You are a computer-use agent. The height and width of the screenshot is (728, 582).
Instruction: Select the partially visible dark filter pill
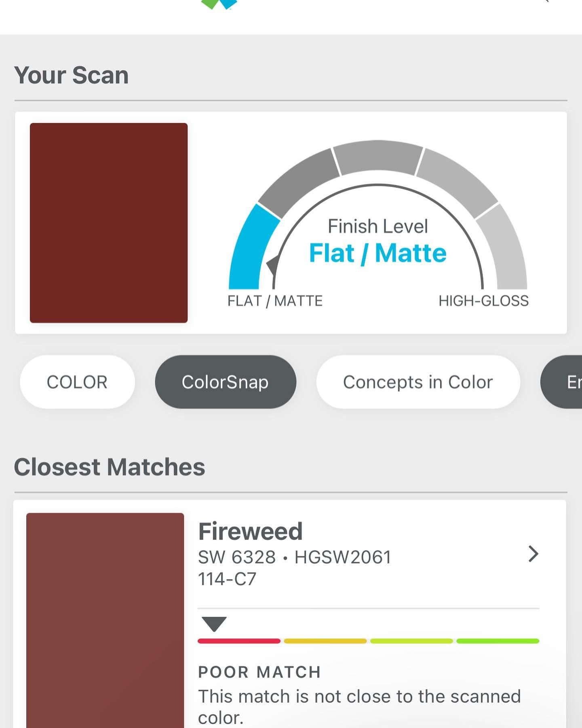click(562, 382)
